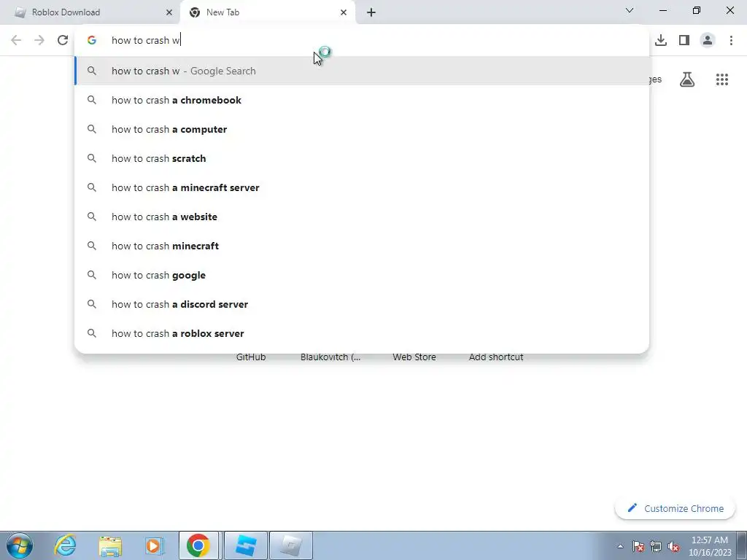Select 'how to crash w - Google Search' suggestion
Viewport: 747px width, 560px height.
click(x=362, y=71)
